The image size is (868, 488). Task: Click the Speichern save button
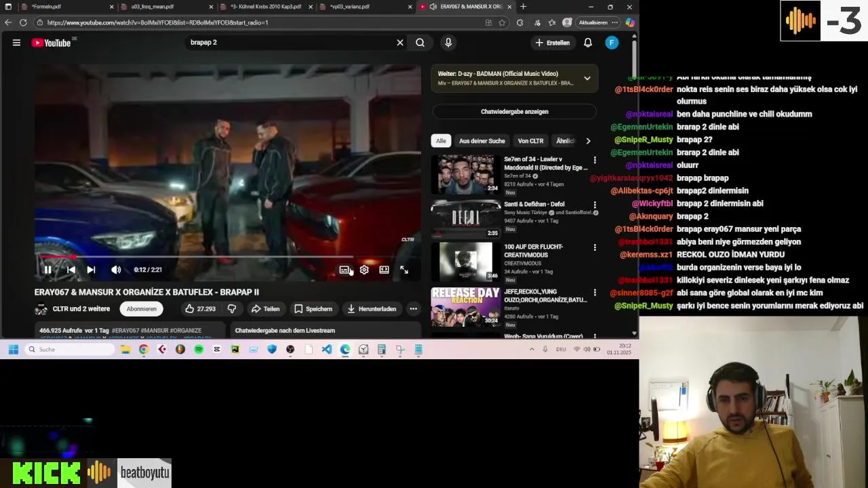pyautogui.click(x=313, y=309)
